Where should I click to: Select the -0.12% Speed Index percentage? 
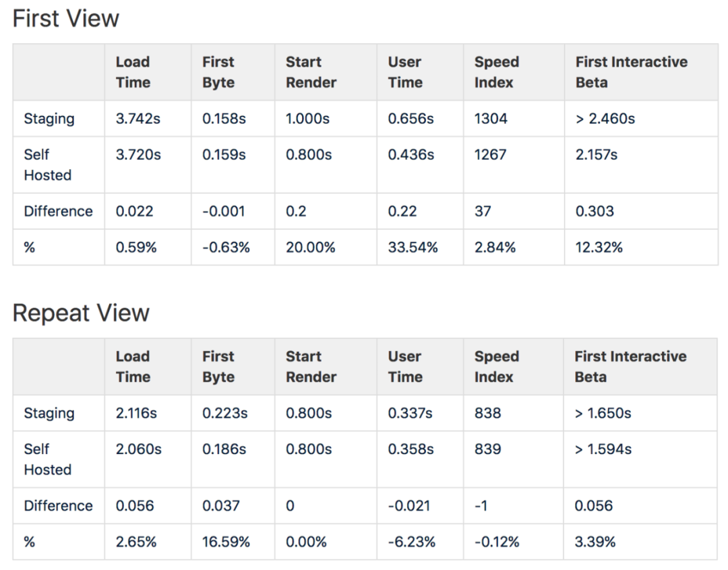[497, 542]
